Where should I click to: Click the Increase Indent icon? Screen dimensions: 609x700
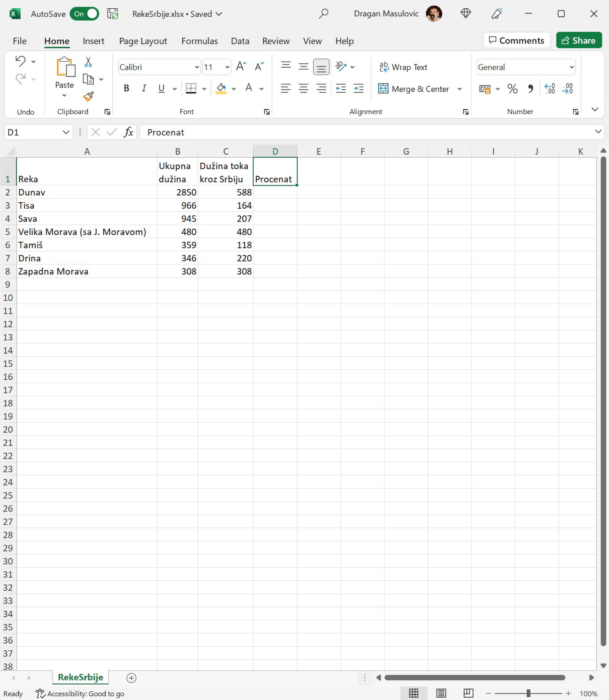click(x=359, y=89)
